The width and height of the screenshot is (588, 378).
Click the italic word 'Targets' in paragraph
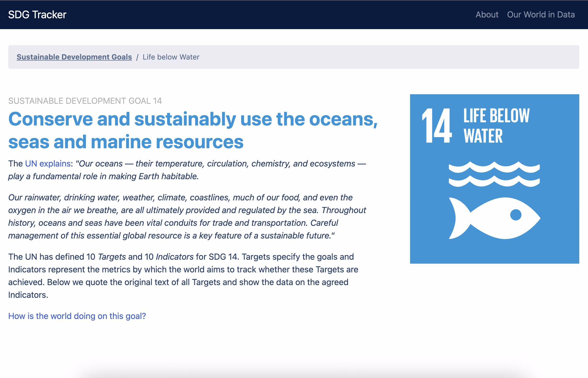pyautogui.click(x=112, y=257)
